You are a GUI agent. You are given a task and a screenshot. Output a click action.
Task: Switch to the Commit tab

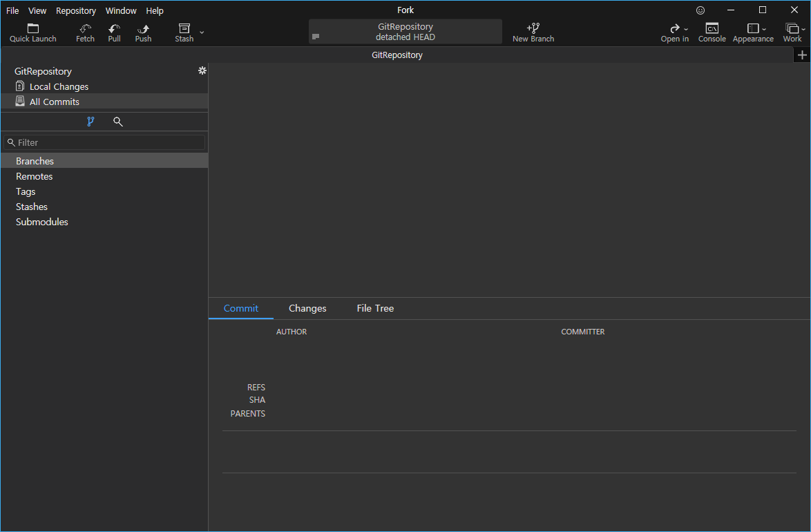click(x=241, y=308)
